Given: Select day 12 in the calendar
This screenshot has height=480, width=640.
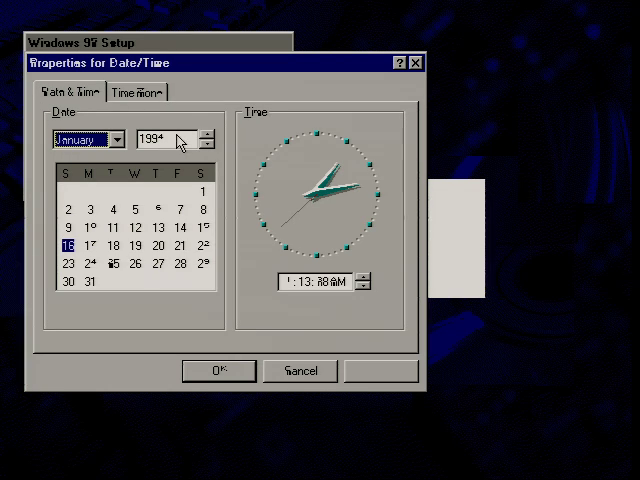Looking at the screenshot, I should point(136,227).
